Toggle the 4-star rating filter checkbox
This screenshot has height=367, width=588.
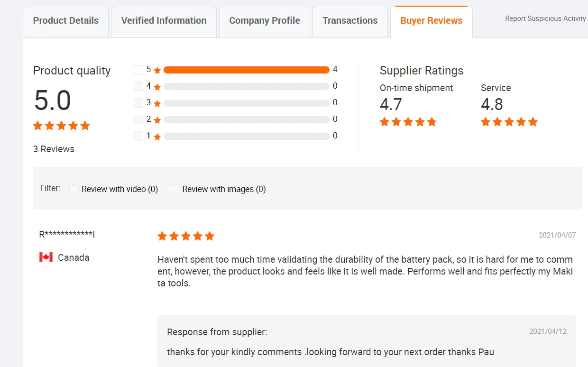(x=138, y=86)
